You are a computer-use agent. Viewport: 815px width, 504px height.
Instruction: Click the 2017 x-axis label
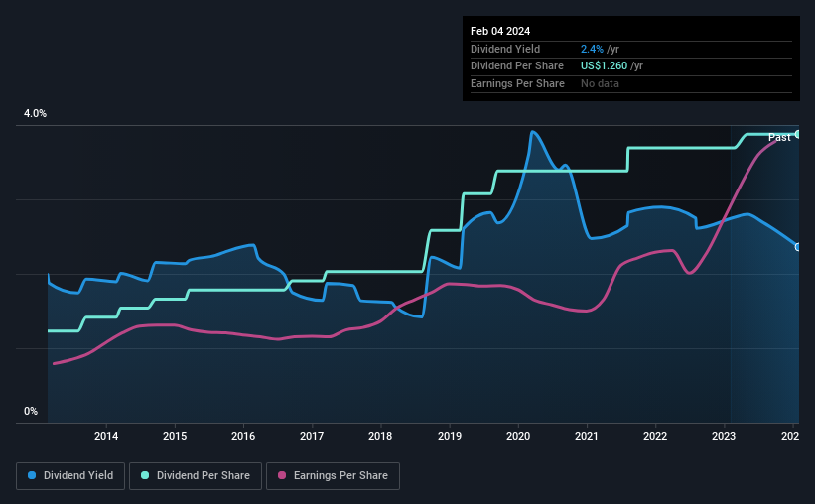[312, 436]
